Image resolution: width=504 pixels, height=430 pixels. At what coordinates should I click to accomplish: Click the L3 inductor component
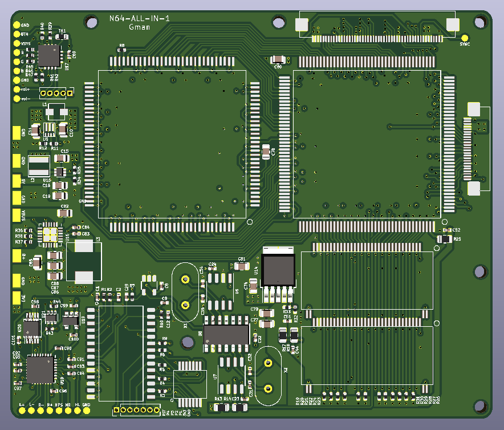point(84,262)
